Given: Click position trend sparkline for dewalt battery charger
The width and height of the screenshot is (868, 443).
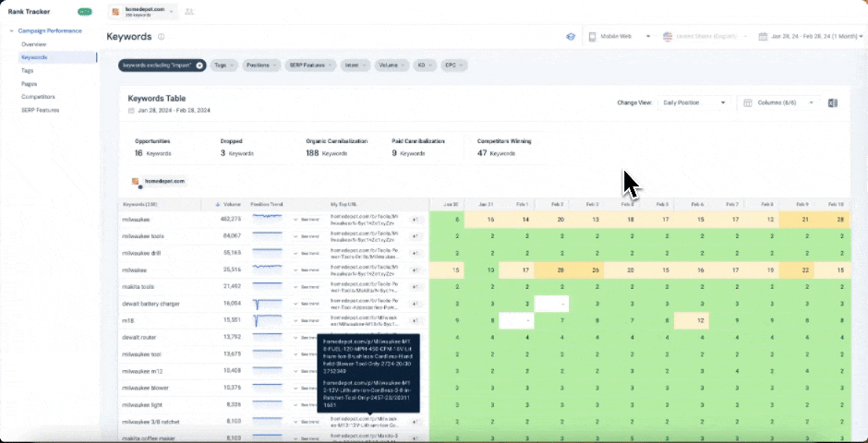Looking at the screenshot, I should pyautogui.click(x=268, y=304).
